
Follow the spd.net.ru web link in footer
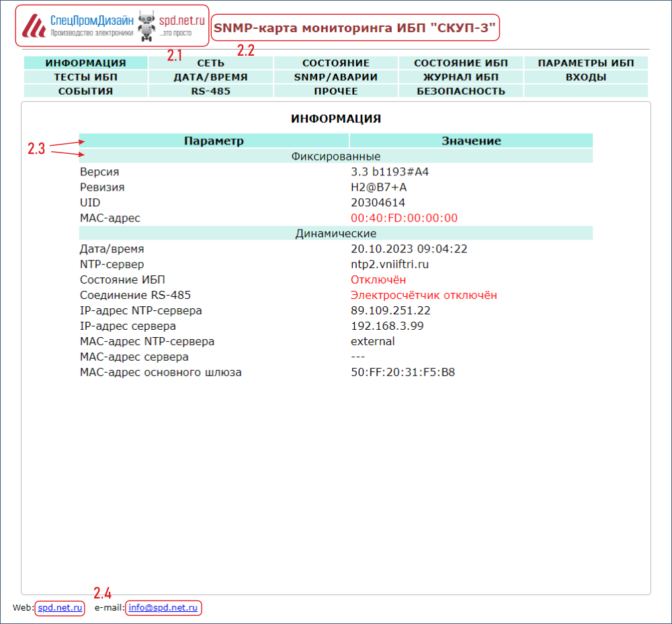[x=60, y=608]
